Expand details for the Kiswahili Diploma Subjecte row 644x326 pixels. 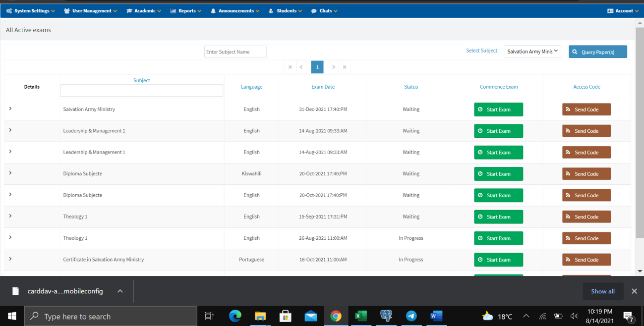[x=10, y=173]
